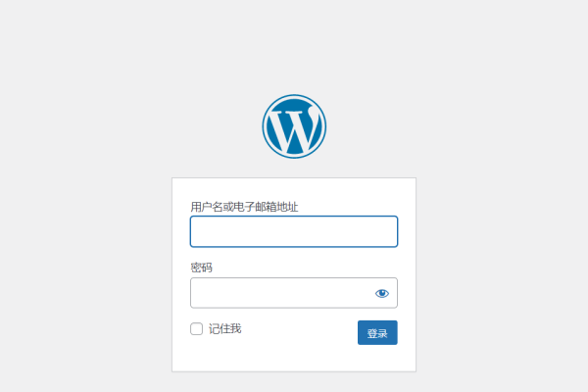Click inside the 密码 input field
The image size is (588, 392).
click(x=281, y=293)
